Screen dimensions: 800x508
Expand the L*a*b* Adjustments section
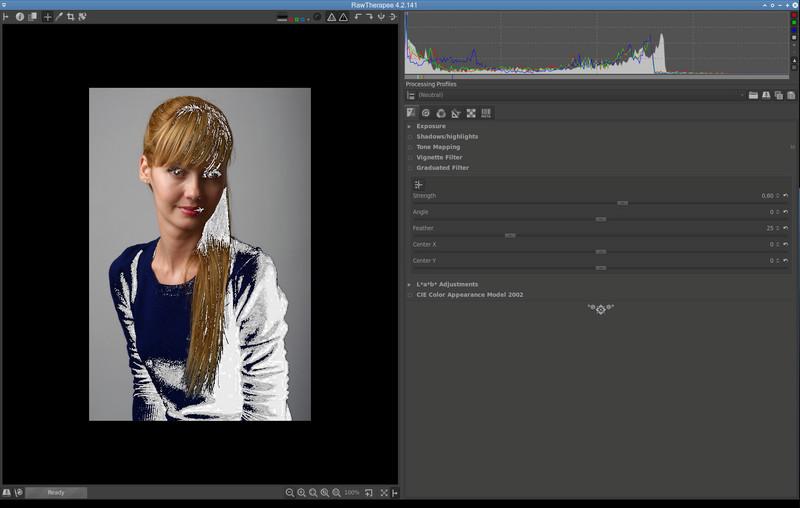pyautogui.click(x=409, y=285)
